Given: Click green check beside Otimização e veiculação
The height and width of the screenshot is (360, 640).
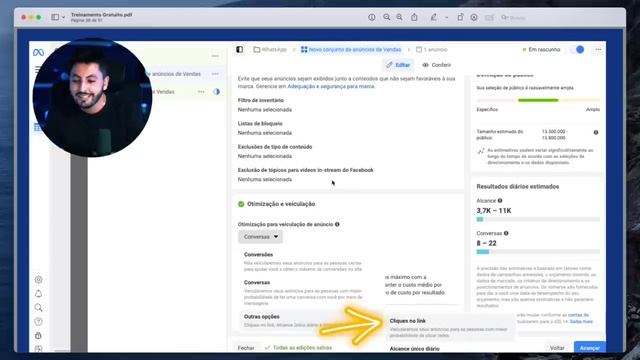Looking at the screenshot, I should click(x=241, y=204).
